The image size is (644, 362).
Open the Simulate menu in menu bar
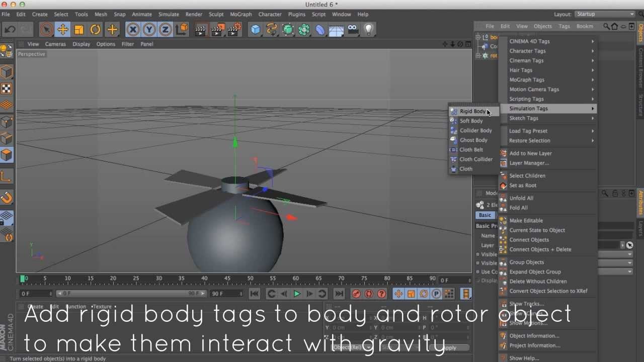pos(169,14)
